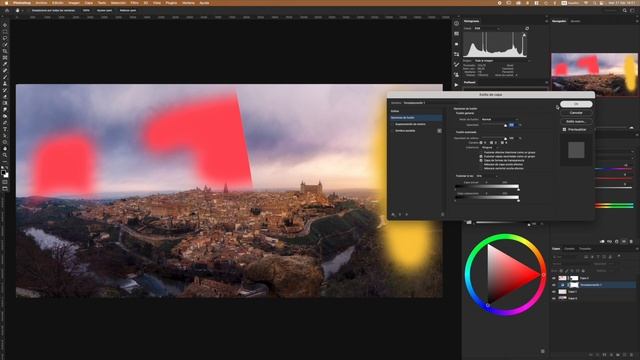Select Opciones de fusión in the styles list
Image resolution: width=640 pixels, height=360 pixels.
[416, 118]
